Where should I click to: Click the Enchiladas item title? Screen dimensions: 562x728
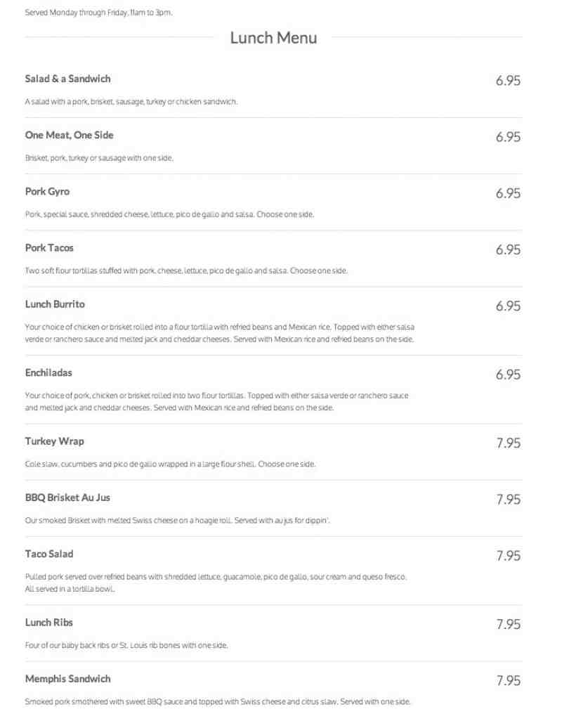click(x=48, y=373)
